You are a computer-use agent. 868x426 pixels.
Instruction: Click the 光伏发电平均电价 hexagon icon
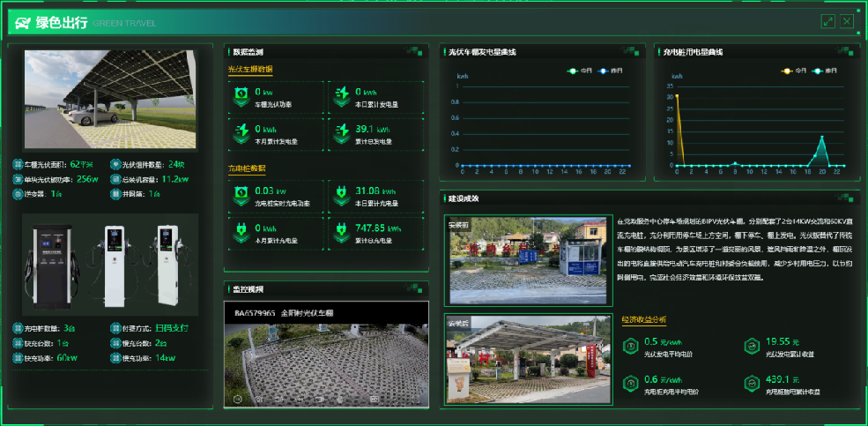click(629, 346)
